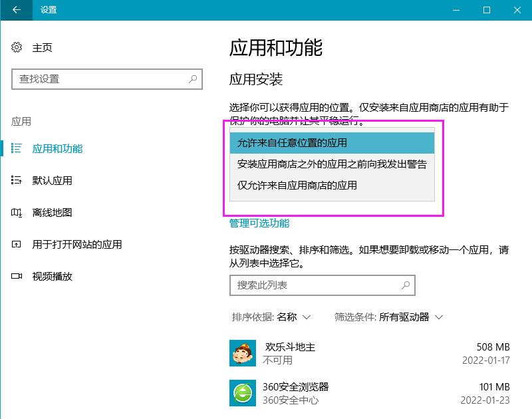The width and height of the screenshot is (532, 419).
Task: Click magnifier icon in 搜索此列表 box
Action: pyautogui.click(x=406, y=285)
